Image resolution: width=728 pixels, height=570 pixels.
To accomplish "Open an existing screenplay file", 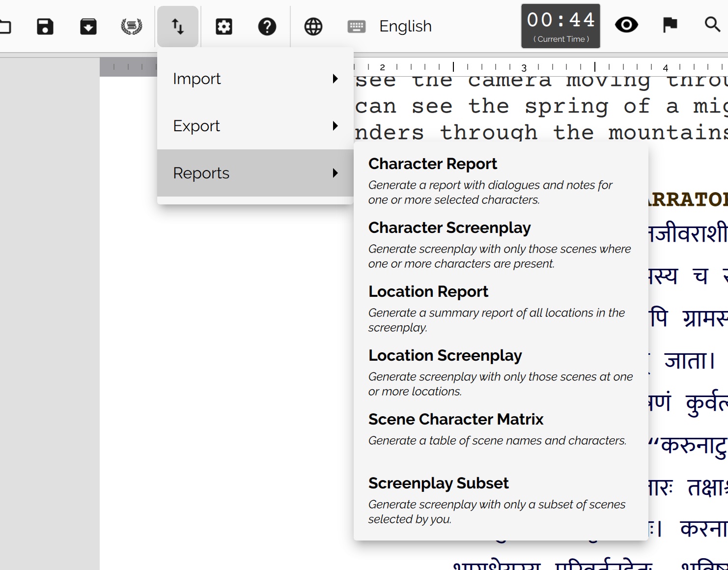I will (x=6, y=26).
